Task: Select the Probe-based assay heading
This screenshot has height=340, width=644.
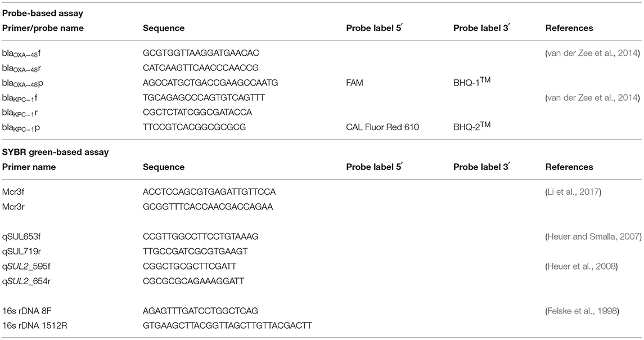Action: point(43,13)
